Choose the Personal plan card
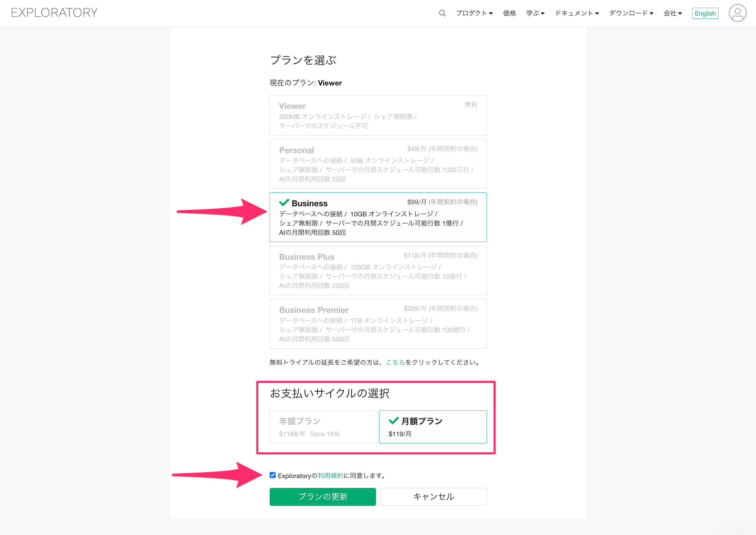This screenshot has width=756, height=535. click(378, 164)
